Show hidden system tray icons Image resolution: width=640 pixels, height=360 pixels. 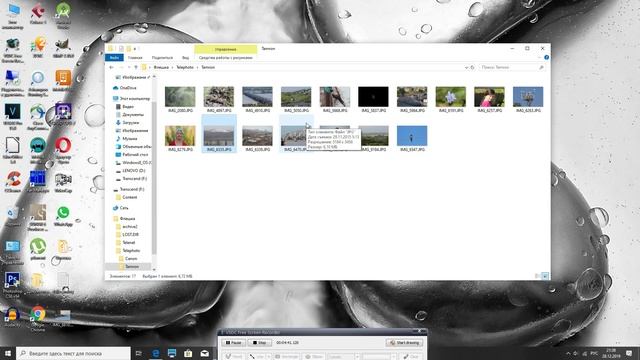point(568,353)
